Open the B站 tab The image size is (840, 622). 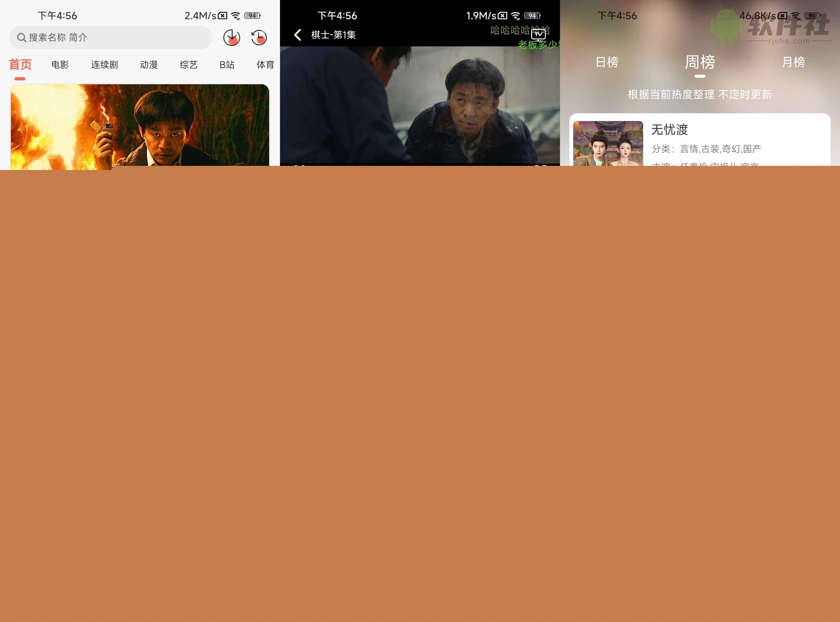click(227, 65)
